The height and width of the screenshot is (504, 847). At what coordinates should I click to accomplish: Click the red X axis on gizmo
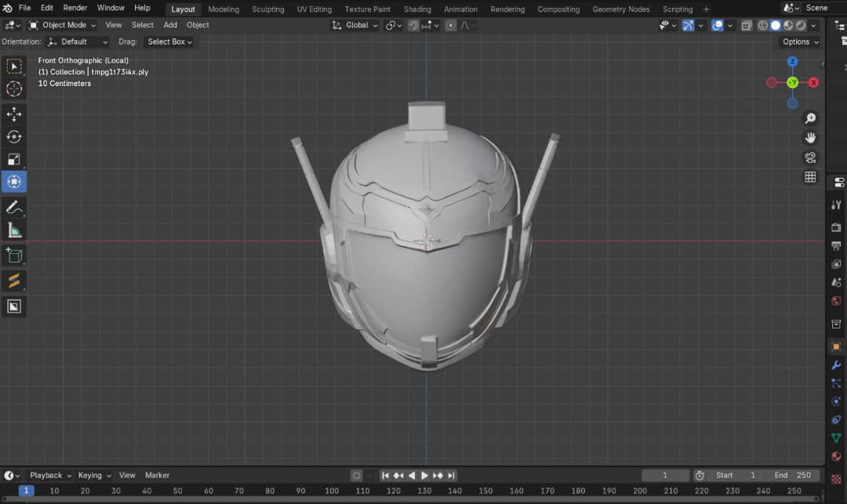tap(813, 82)
